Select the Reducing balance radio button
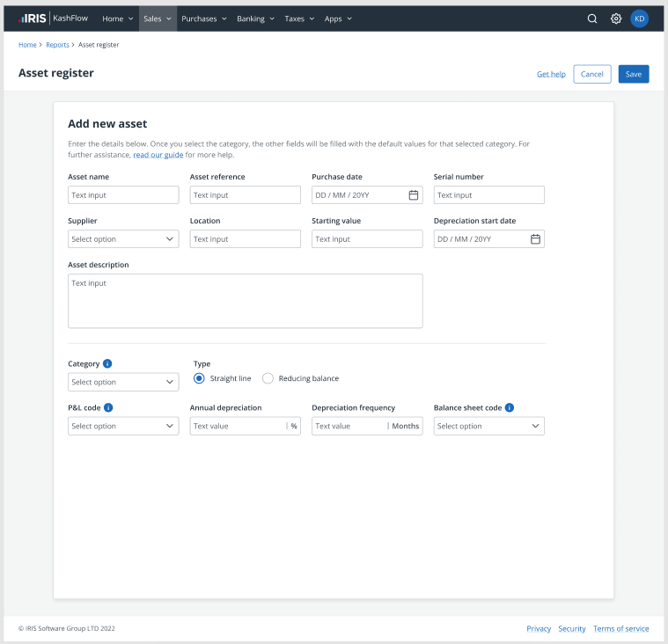Image resolution: width=668 pixels, height=644 pixels. 268,378
